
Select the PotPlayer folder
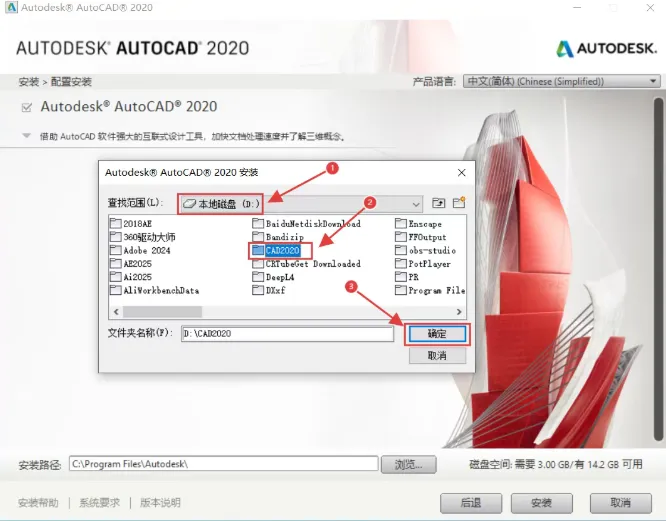click(423, 264)
